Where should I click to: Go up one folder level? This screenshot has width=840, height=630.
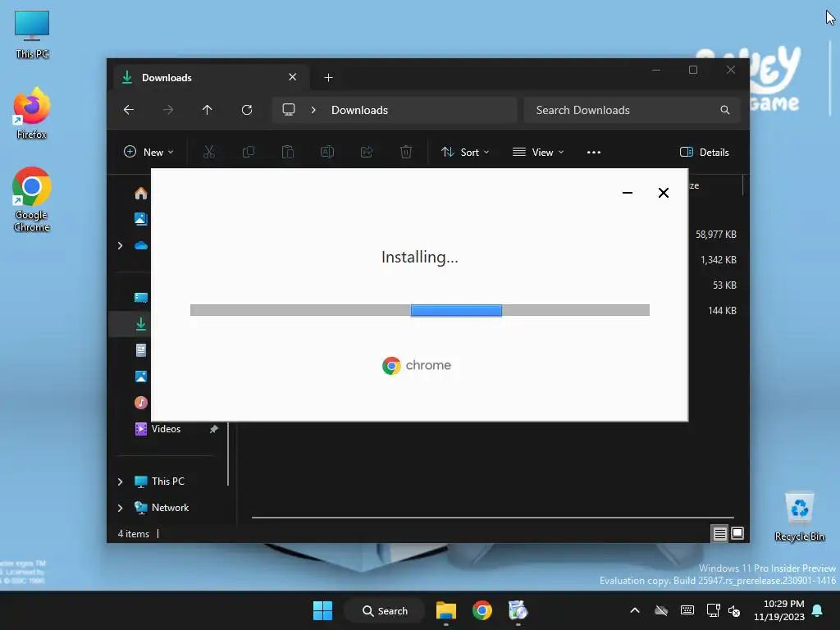[208, 110]
